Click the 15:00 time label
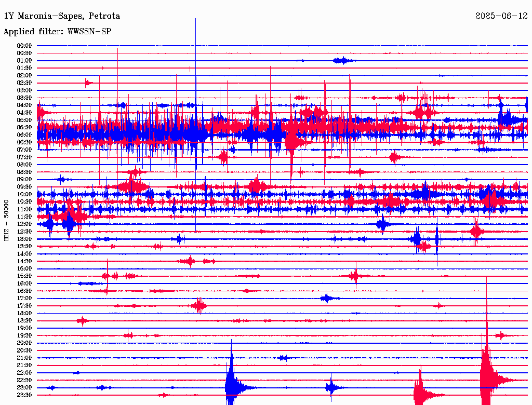532x405 pixels. coord(24,268)
